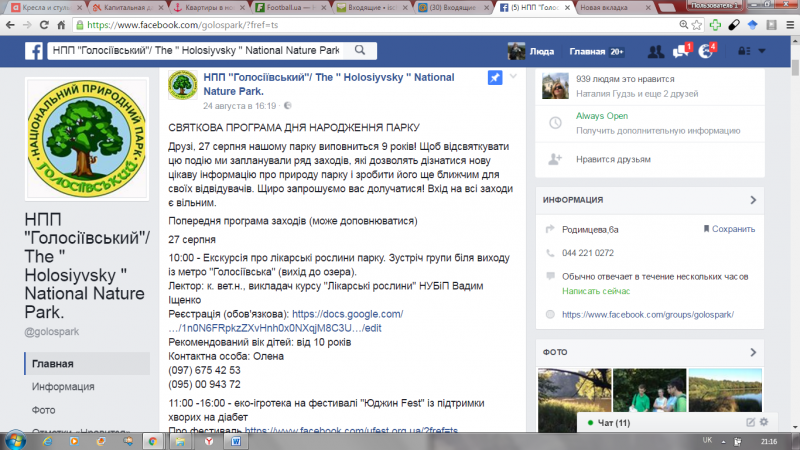Click Получить дополнительную информацию
The image size is (800, 450).
pyautogui.click(x=658, y=131)
